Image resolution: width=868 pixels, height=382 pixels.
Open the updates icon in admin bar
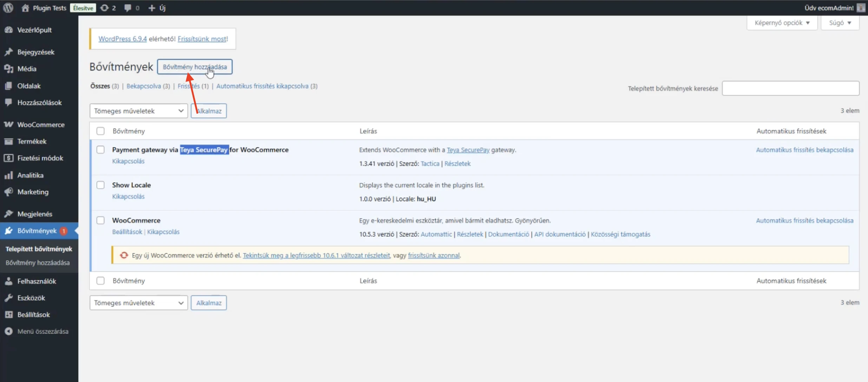[105, 8]
